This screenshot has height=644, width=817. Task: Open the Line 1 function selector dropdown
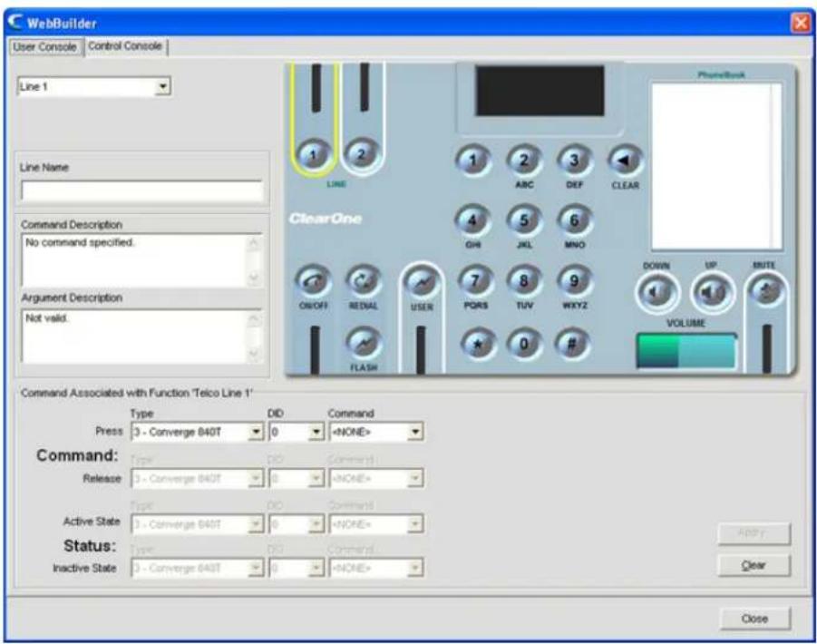[163, 86]
